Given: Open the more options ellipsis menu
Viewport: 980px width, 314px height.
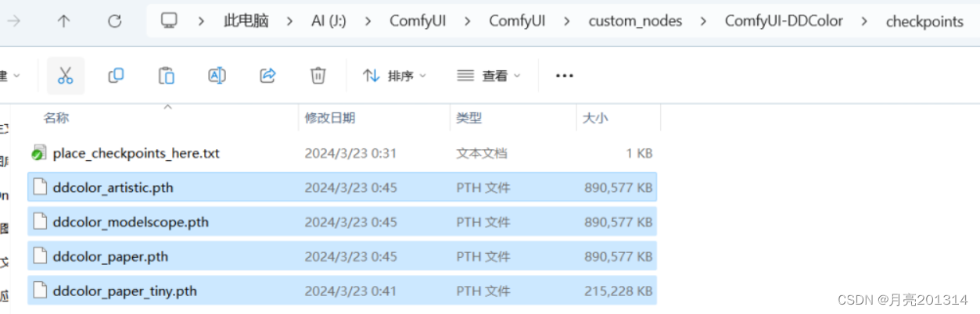Looking at the screenshot, I should [564, 76].
